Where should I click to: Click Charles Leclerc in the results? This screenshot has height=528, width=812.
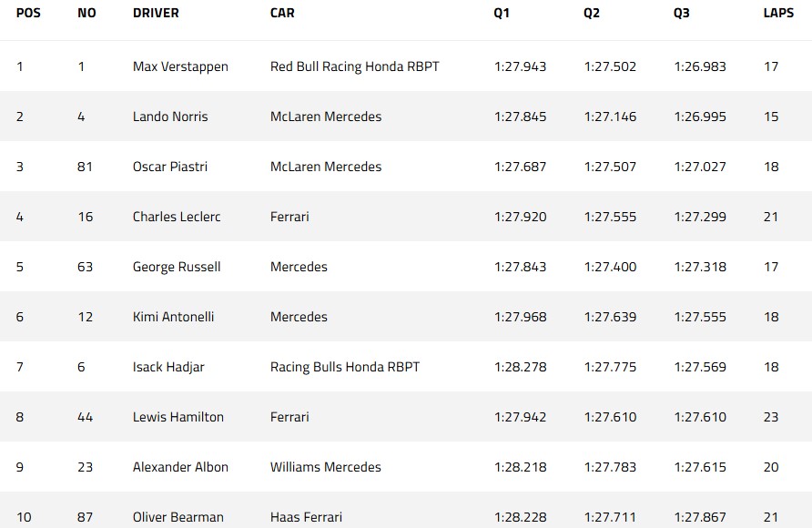(177, 217)
